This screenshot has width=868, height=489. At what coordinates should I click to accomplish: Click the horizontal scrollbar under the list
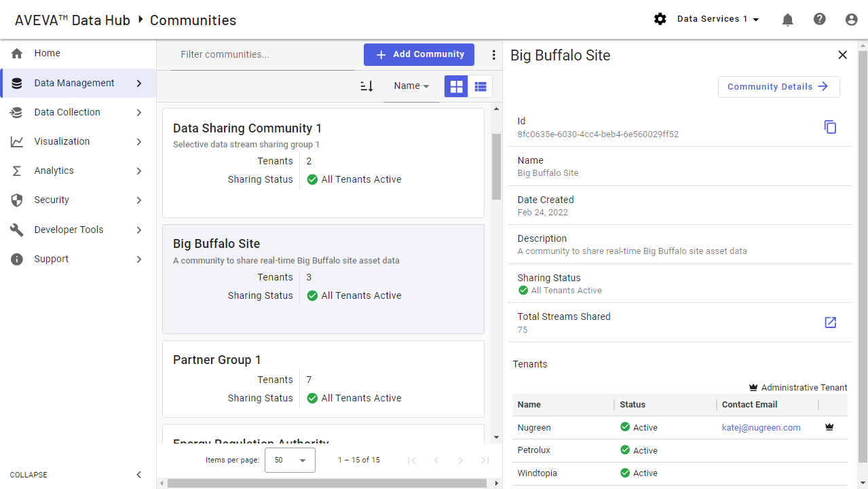pyautogui.click(x=327, y=483)
